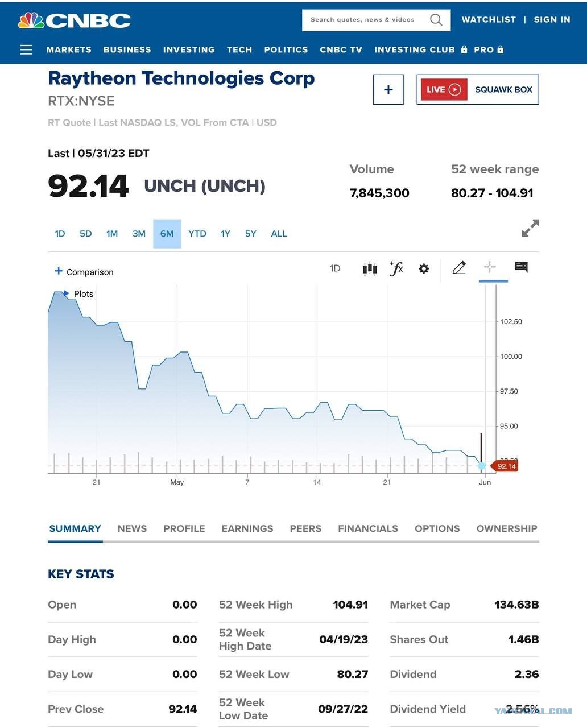Click Raytheon Technologies Corp title
This screenshot has width=587, height=728.
tap(181, 78)
